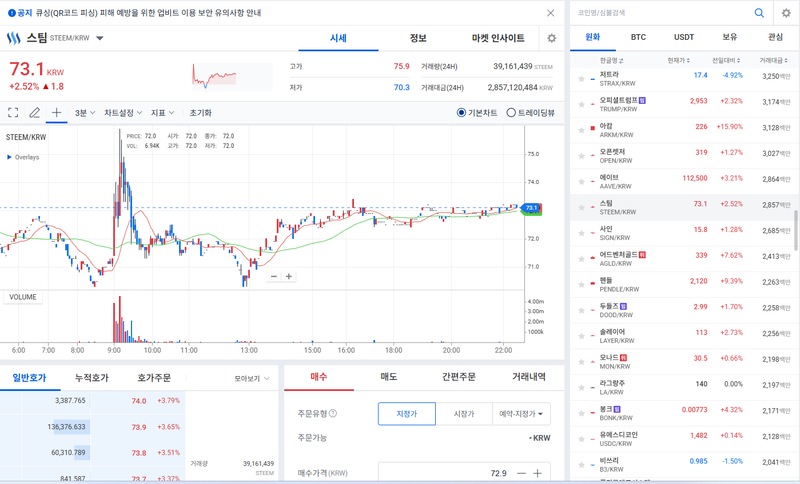Image resolution: width=800 pixels, height=484 pixels.
Task: Favorite star for 오픈렛저 OPEN row
Action: coord(581,156)
